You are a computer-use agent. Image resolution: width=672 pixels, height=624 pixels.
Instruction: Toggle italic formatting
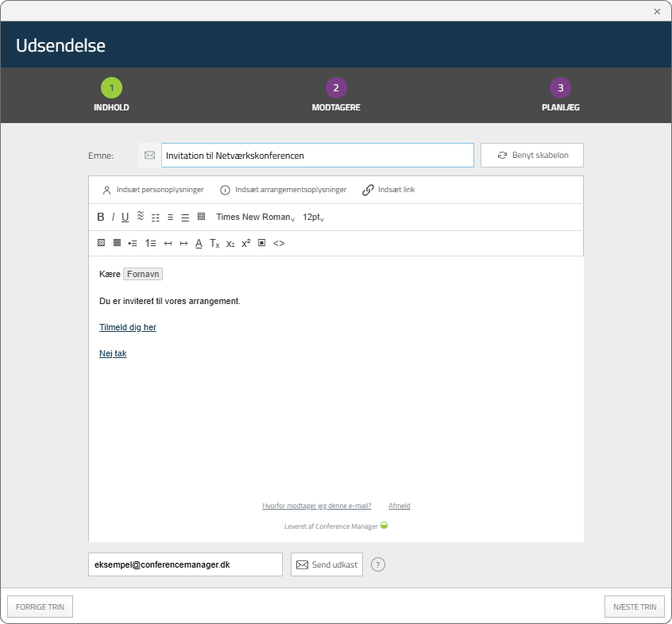coord(113,218)
